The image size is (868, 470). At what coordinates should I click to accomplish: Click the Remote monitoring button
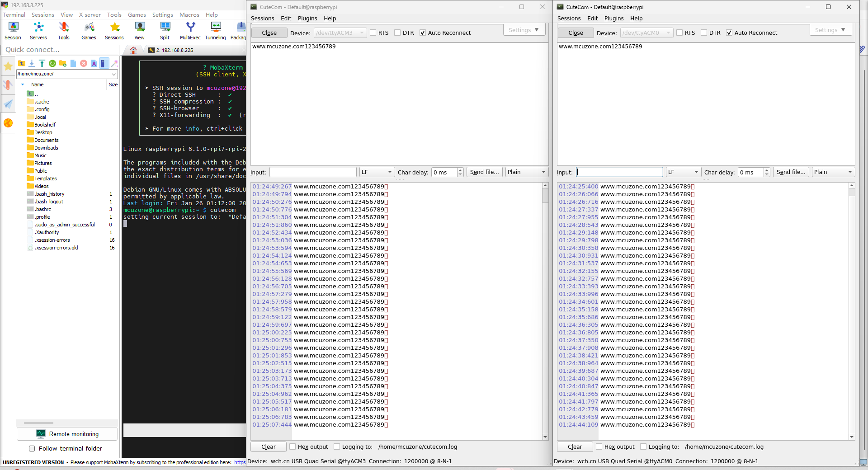(x=67, y=434)
